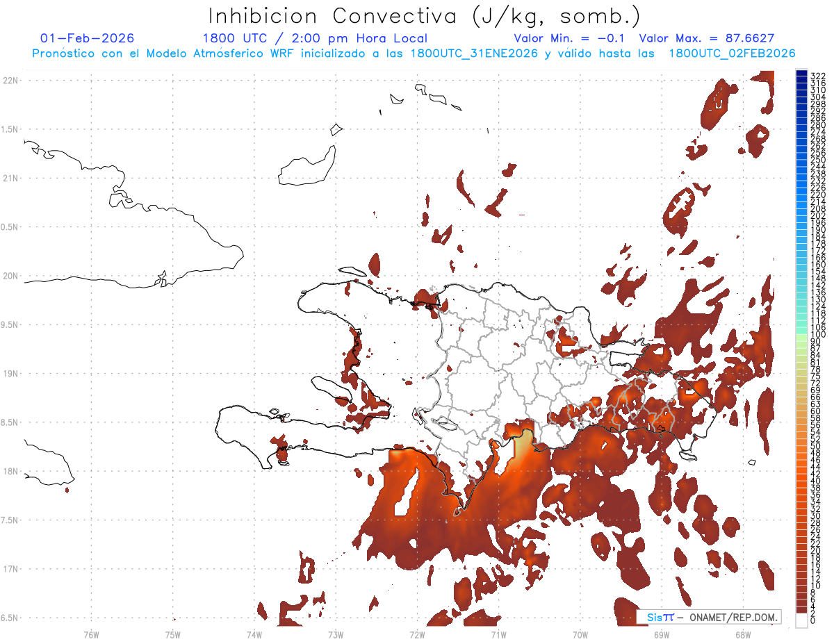The image size is (834, 644).
Task: Click the "21N" latitude label
Action: [10, 179]
